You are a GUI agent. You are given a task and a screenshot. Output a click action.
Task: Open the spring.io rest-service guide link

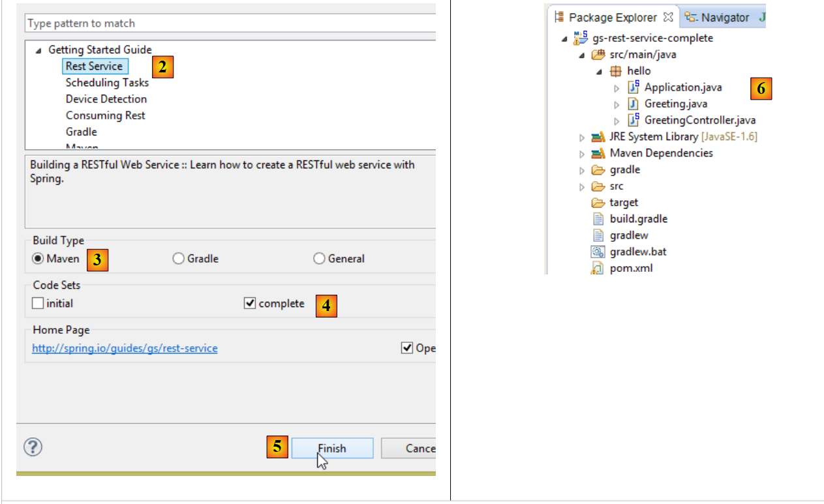click(125, 348)
